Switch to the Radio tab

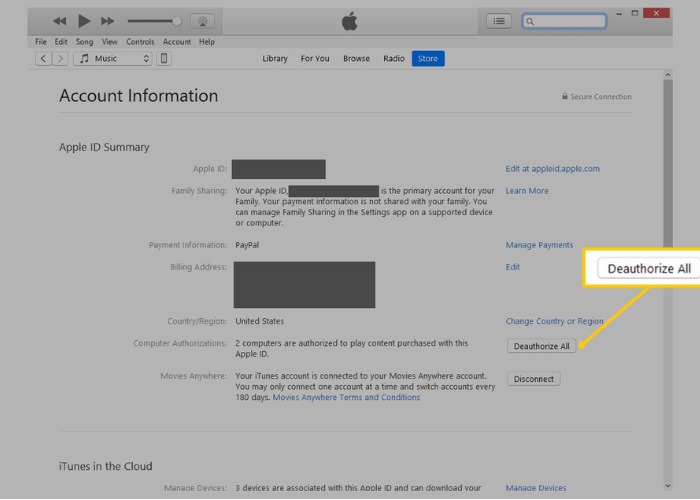(x=394, y=58)
